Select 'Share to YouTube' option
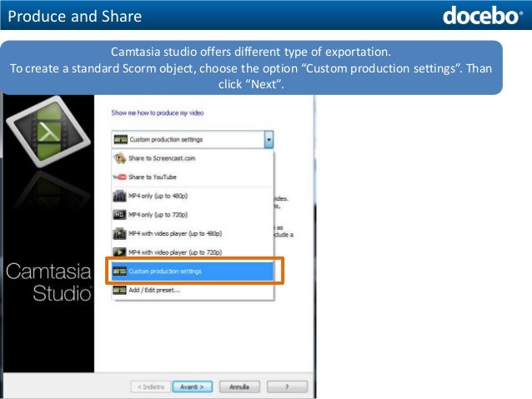The height and width of the screenshot is (399, 532). 193,177
